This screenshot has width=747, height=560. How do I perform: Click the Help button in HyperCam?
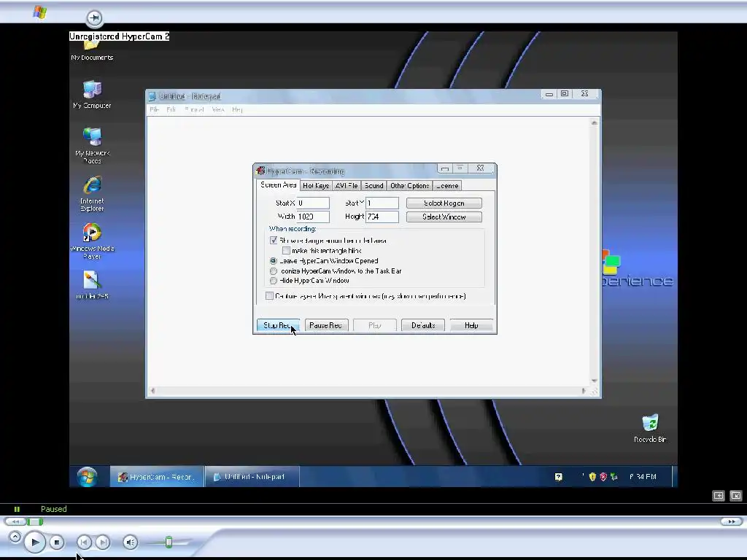[471, 325]
